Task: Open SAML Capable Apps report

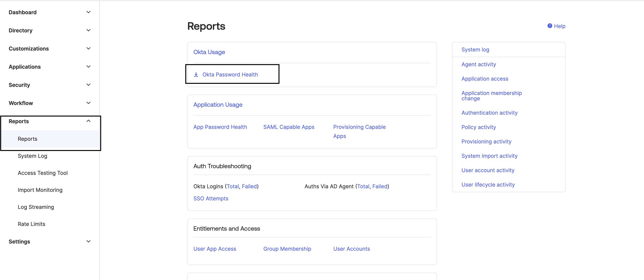Action: click(x=289, y=127)
